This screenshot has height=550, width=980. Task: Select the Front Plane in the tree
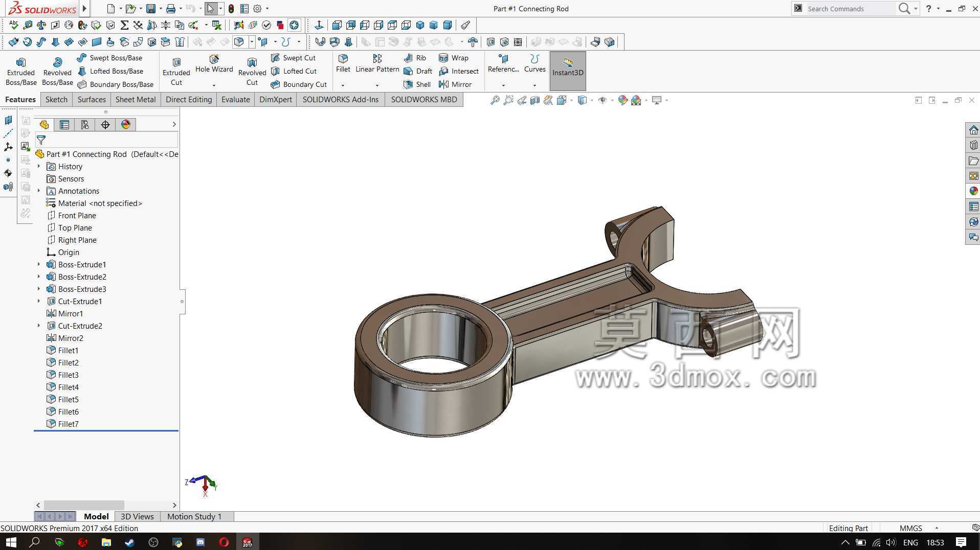pyautogui.click(x=71, y=215)
